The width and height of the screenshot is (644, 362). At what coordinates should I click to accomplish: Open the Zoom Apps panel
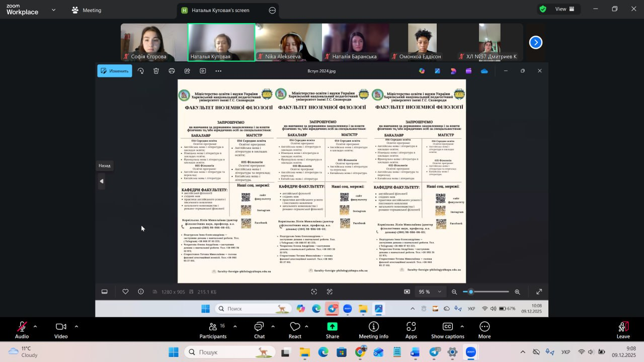click(x=411, y=327)
